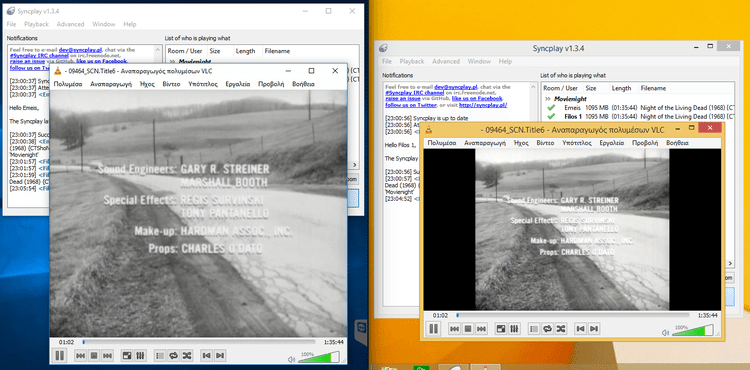Click previous media button in right VLC
750x370 pixels.
coord(454,328)
